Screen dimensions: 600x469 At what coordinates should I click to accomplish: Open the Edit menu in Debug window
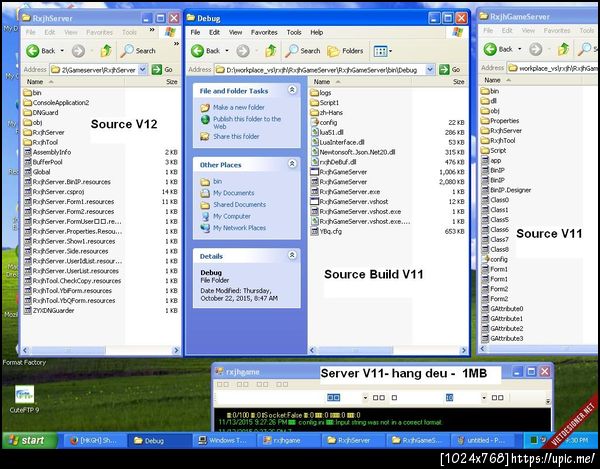[x=214, y=32]
